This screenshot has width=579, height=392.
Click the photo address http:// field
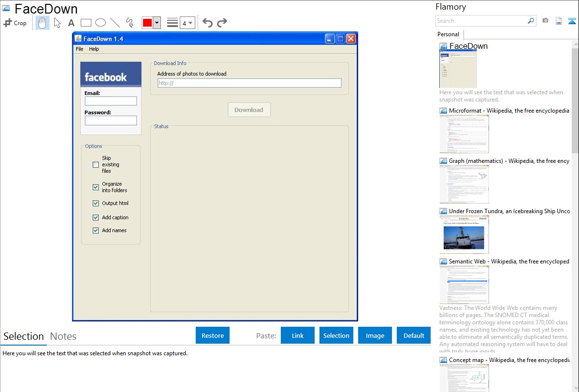[x=249, y=83]
